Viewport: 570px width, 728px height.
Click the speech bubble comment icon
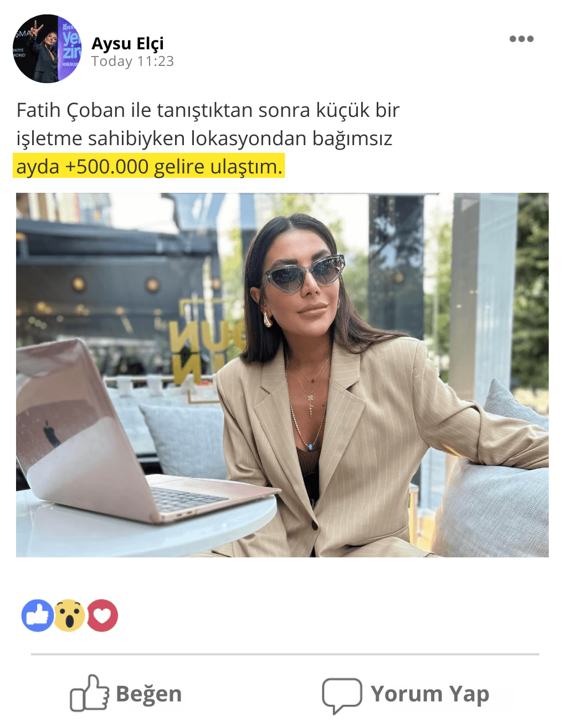[x=342, y=695]
